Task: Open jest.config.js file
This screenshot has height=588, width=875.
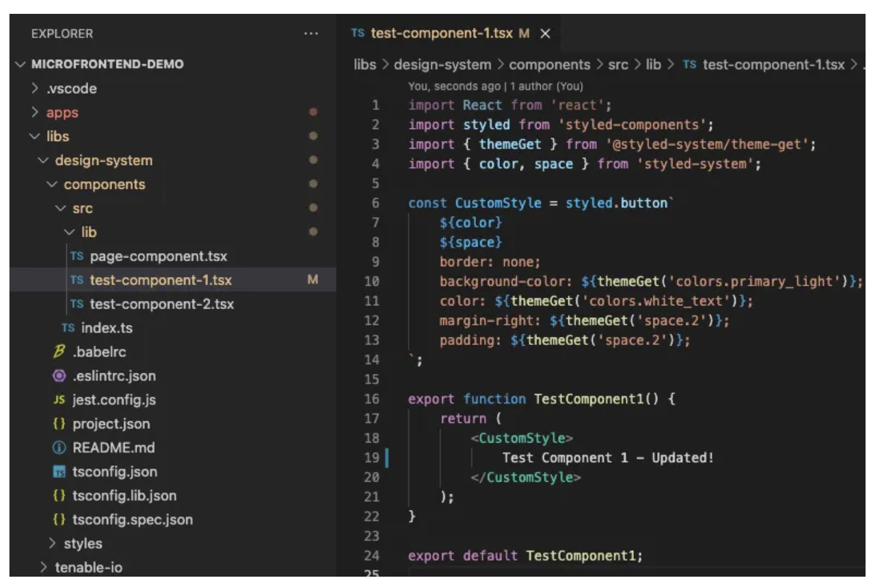Action: coord(114,400)
